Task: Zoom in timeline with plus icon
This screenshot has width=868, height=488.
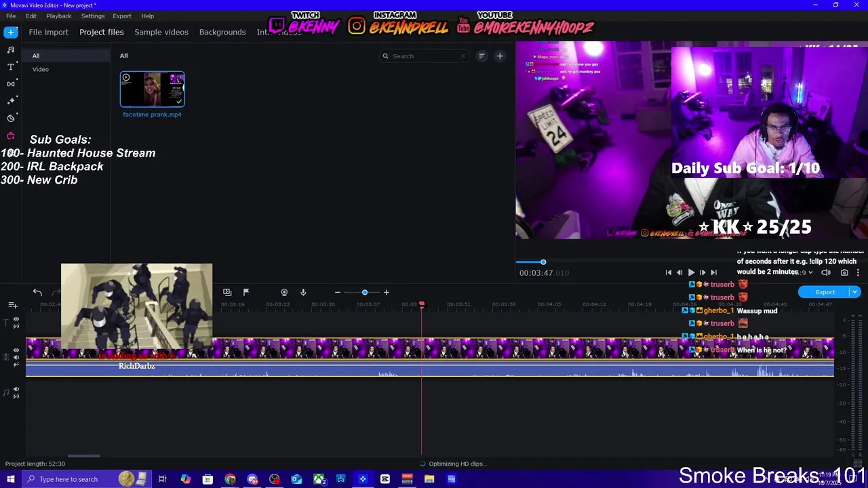Action: click(387, 292)
